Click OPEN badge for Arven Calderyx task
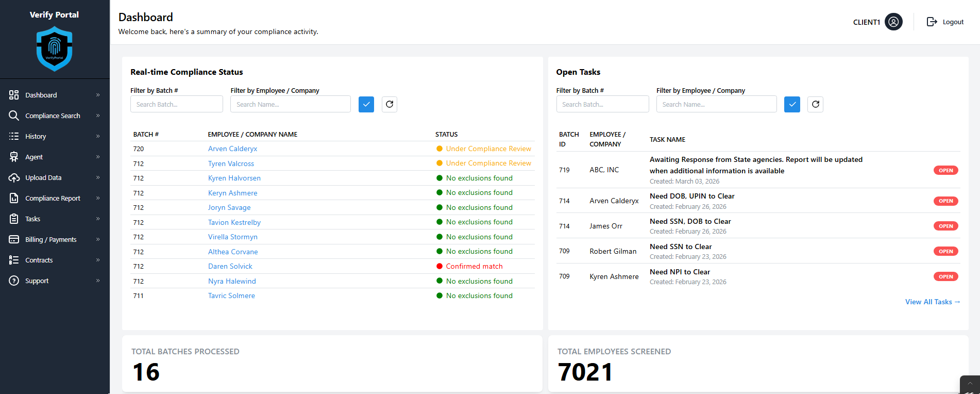980x394 pixels. point(946,201)
